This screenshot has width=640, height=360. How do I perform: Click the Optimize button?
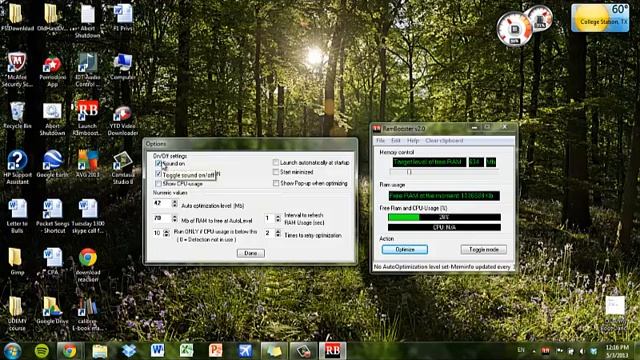pos(405,249)
